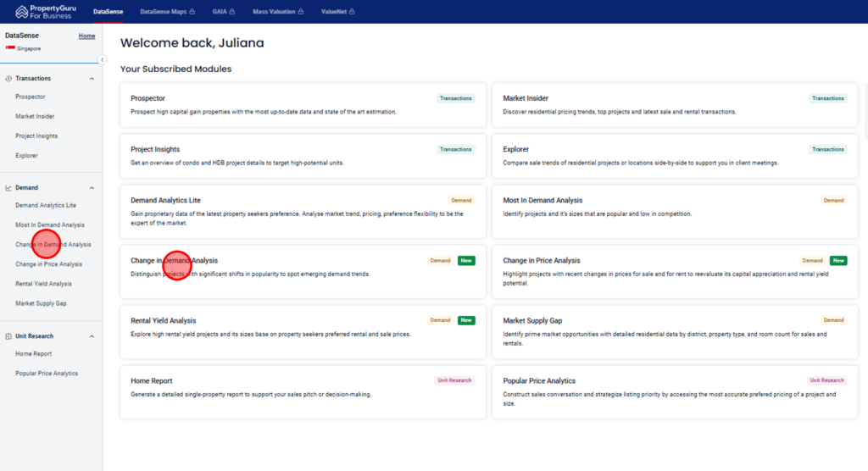Open the Demand Analytics Lite card title
Viewport: 868px width, 471px height.
(165, 201)
